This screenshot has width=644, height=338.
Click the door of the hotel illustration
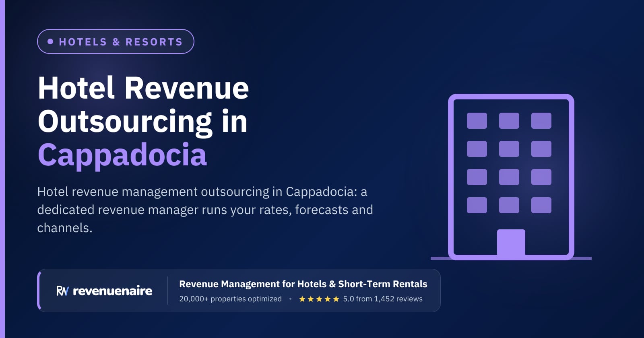click(511, 243)
